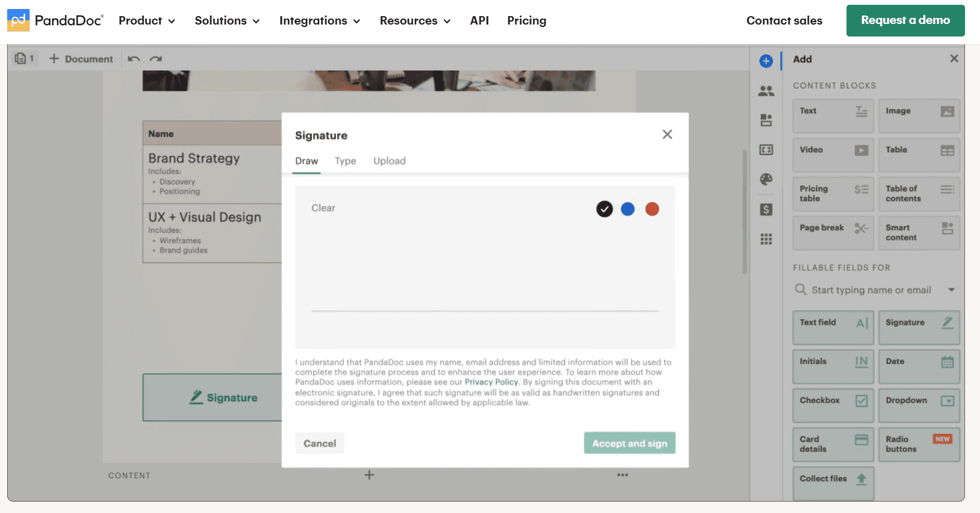Image resolution: width=980 pixels, height=513 pixels.
Task: Open the Apps grid sidebar icon
Action: click(x=766, y=239)
